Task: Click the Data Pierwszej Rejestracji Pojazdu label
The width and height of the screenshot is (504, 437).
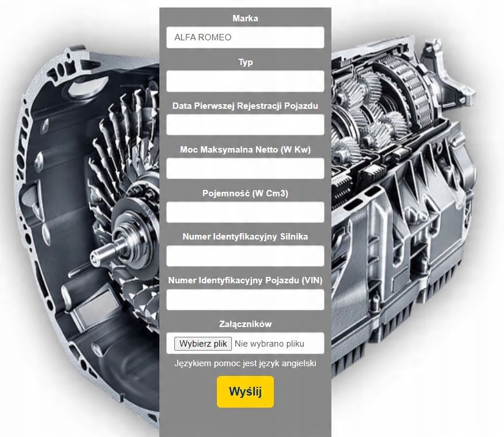Action: (x=245, y=106)
